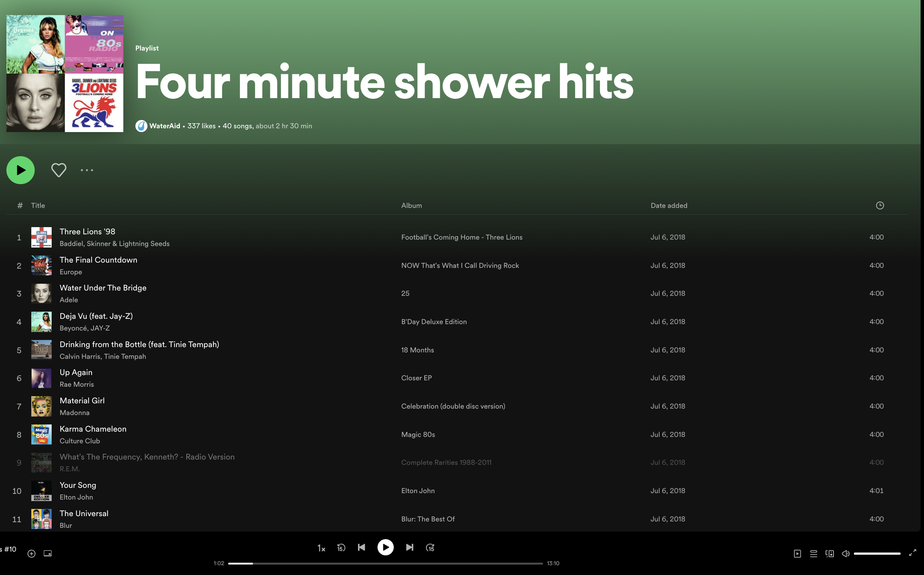Play the playlist with the green button

(20, 170)
